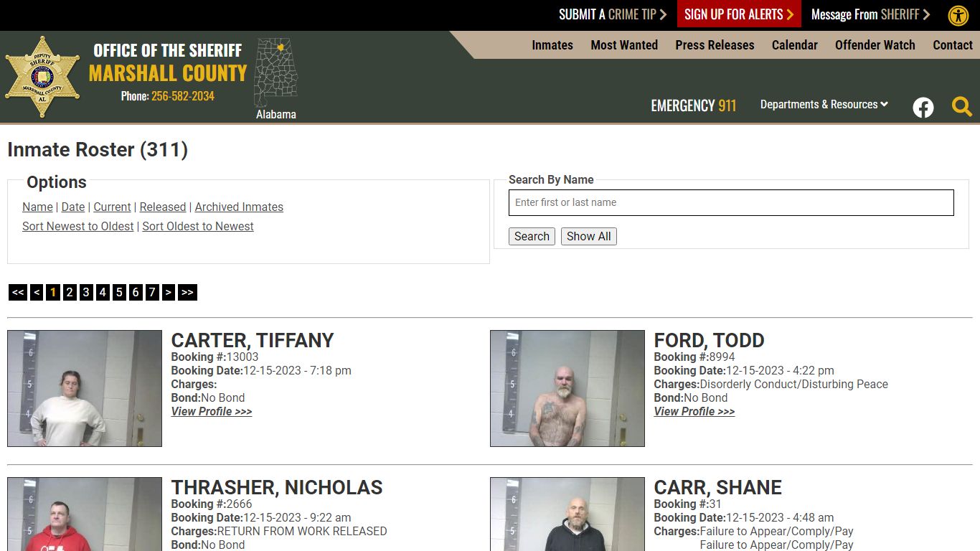Image resolution: width=980 pixels, height=551 pixels.
Task: Sort Oldest to Newest
Action: (198, 226)
